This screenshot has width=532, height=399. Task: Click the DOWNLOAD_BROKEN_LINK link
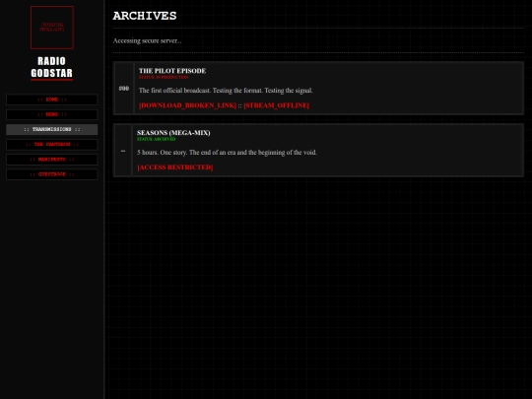pos(187,105)
